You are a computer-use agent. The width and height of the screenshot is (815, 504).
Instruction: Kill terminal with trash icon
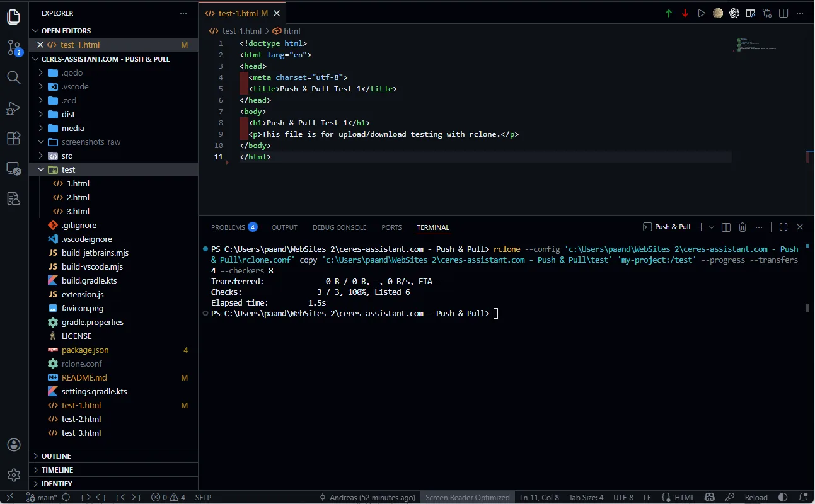pos(743,227)
